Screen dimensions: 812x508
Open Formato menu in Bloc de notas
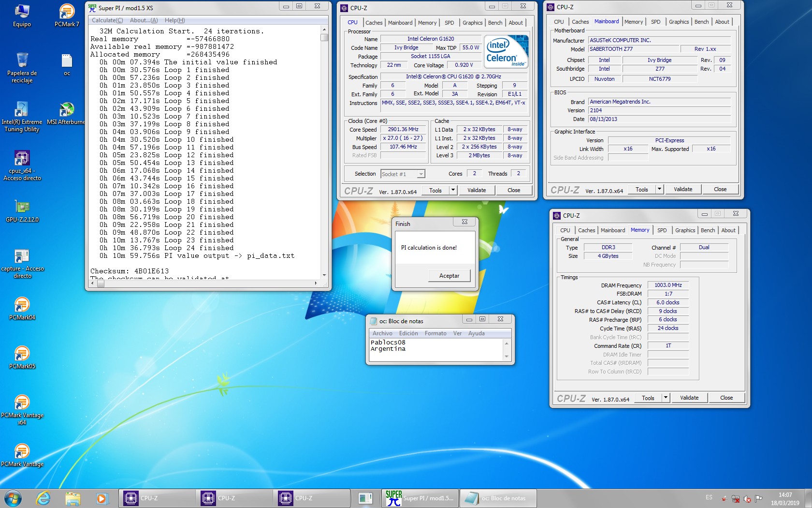(435, 333)
